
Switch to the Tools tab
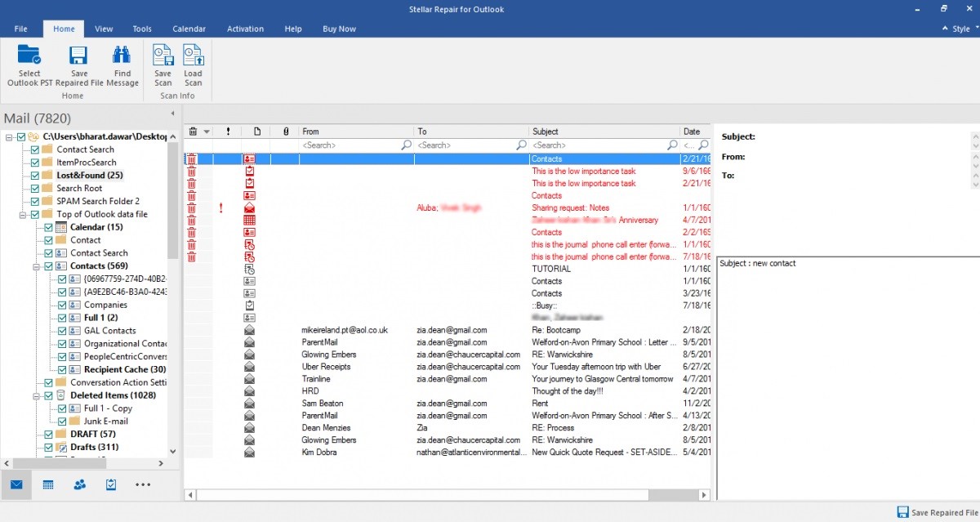142,29
